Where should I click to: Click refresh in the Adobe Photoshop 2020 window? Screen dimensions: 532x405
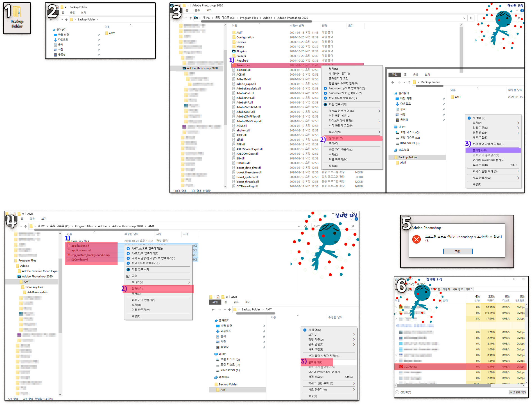click(471, 18)
